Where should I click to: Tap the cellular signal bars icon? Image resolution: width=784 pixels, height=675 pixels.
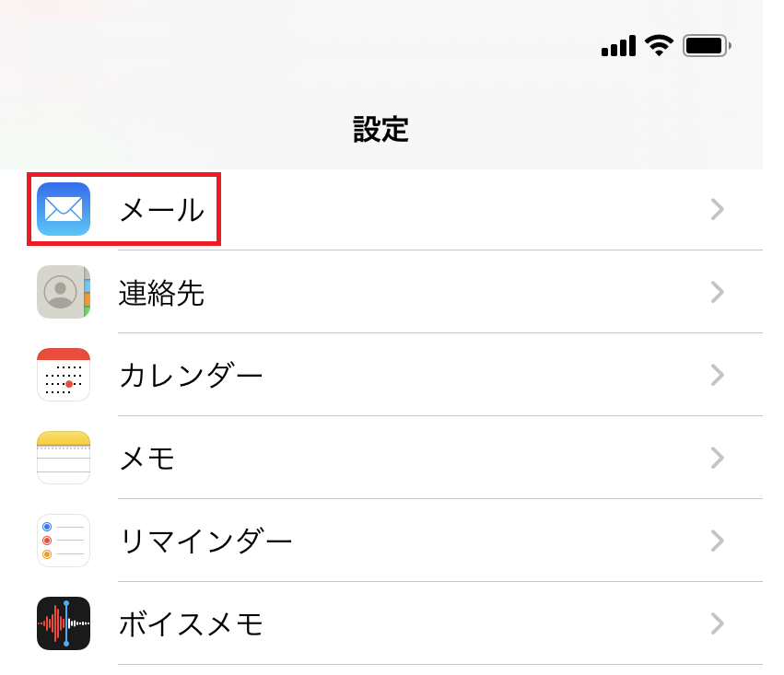point(618,45)
